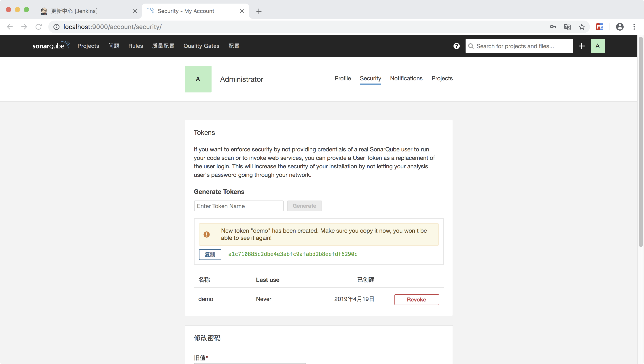
Task: Click the Google Translate icon in address bar
Action: coord(567,27)
